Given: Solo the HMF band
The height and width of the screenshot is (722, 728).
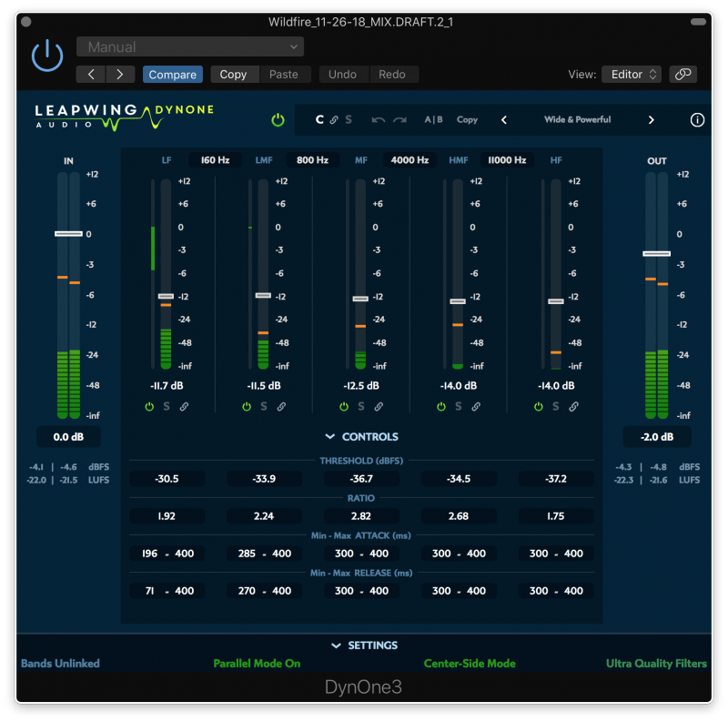Looking at the screenshot, I should (x=459, y=407).
